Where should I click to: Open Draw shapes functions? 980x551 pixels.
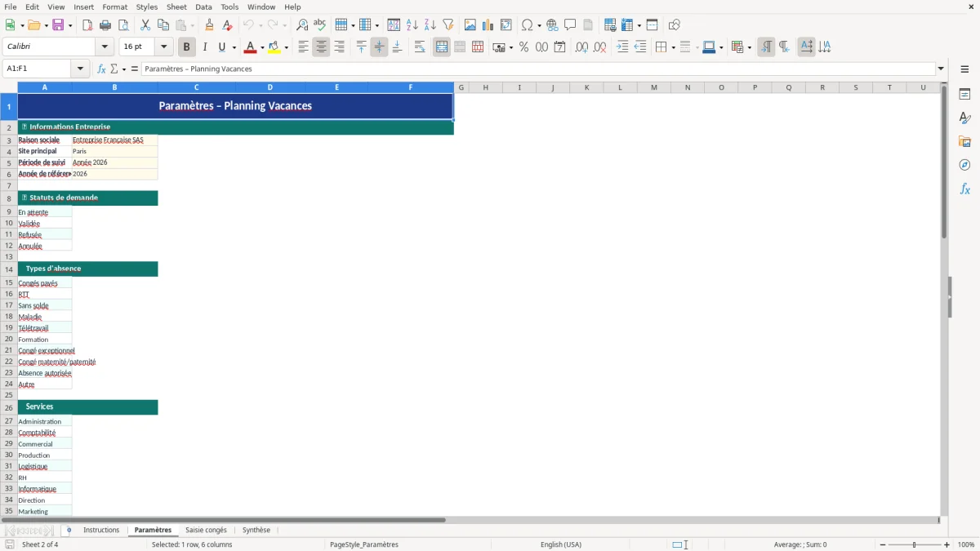pos(675,25)
